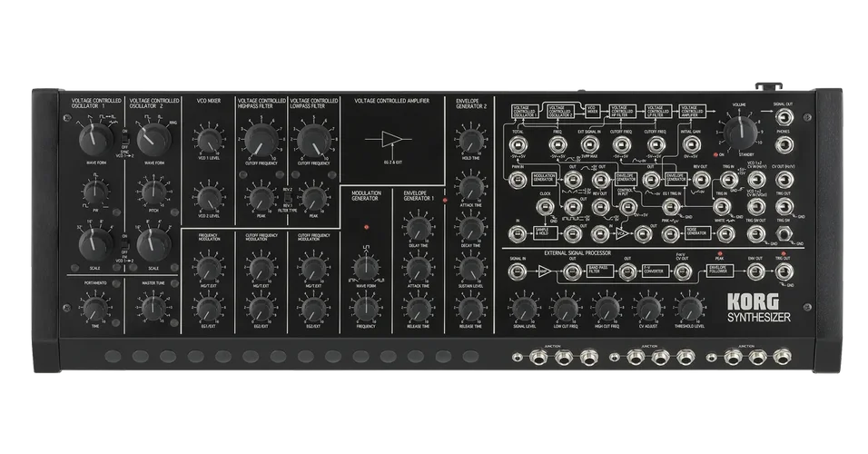Click the White noise output jack
868x454 pixels.
[x=725, y=233]
